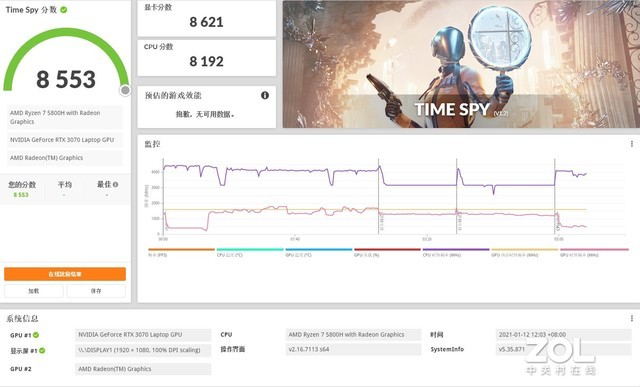
Task: Click the gray knob at the score gauge end
Action: 125,90
